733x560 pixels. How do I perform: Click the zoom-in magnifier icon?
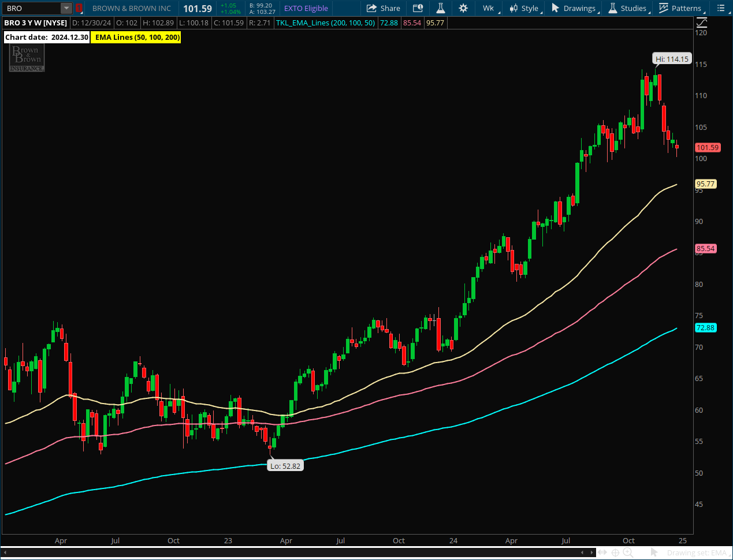[628, 552]
